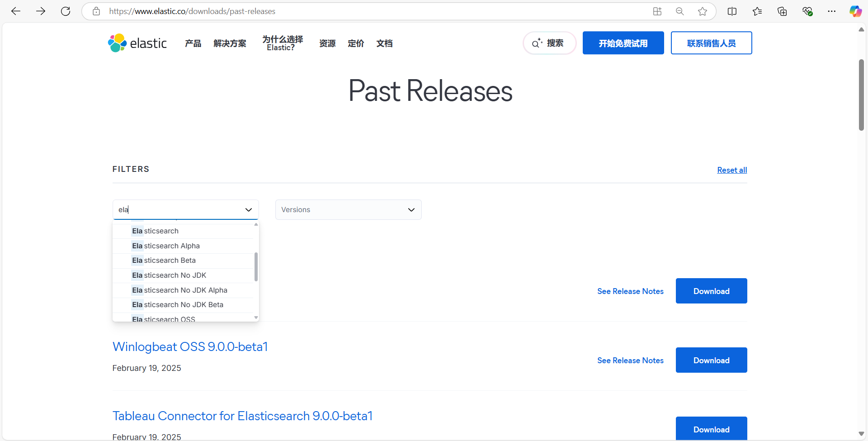Click the search magnifier sparkle icon

point(537,43)
